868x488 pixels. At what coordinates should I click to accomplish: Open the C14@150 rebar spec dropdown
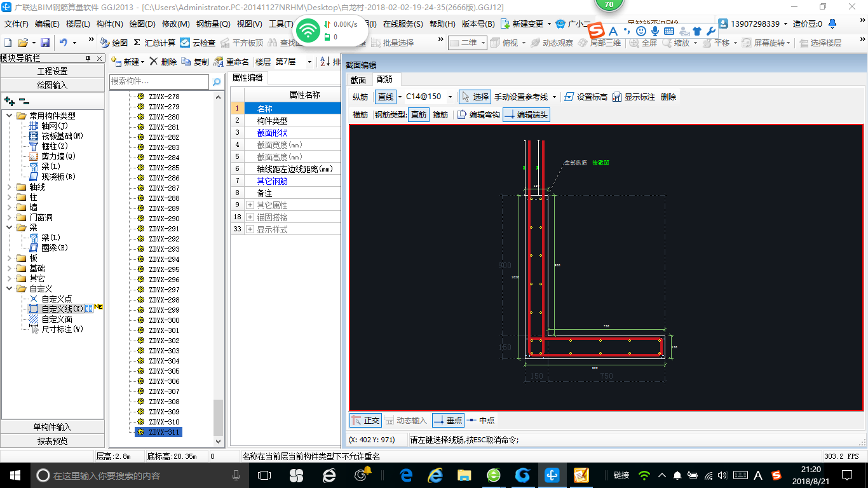click(x=451, y=97)
